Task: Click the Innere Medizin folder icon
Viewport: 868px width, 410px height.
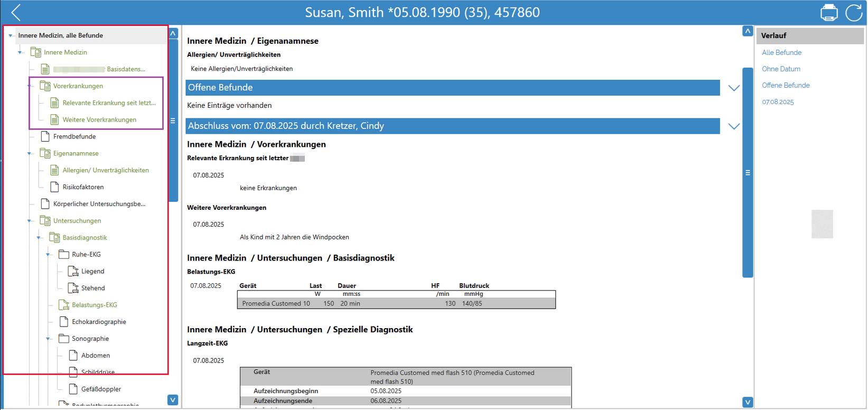Action: [36, 52]
